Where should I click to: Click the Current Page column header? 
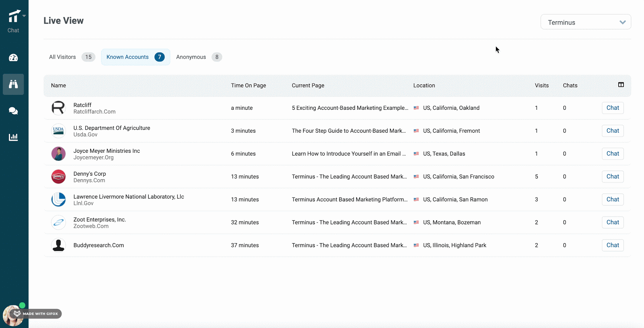[308, 86]
